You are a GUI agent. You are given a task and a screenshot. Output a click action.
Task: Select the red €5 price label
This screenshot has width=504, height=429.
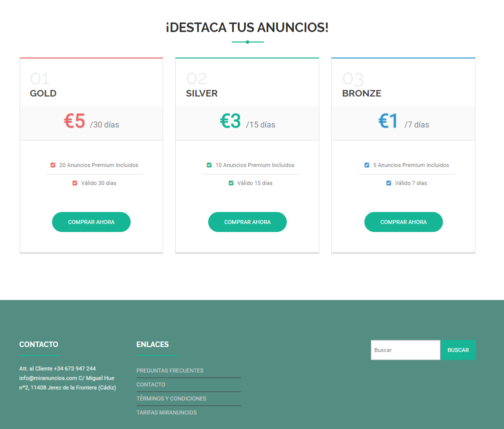coord(75,121)
